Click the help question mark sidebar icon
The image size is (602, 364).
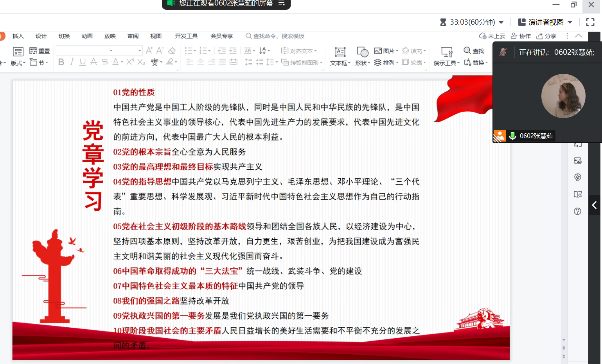tap(577, 212)
